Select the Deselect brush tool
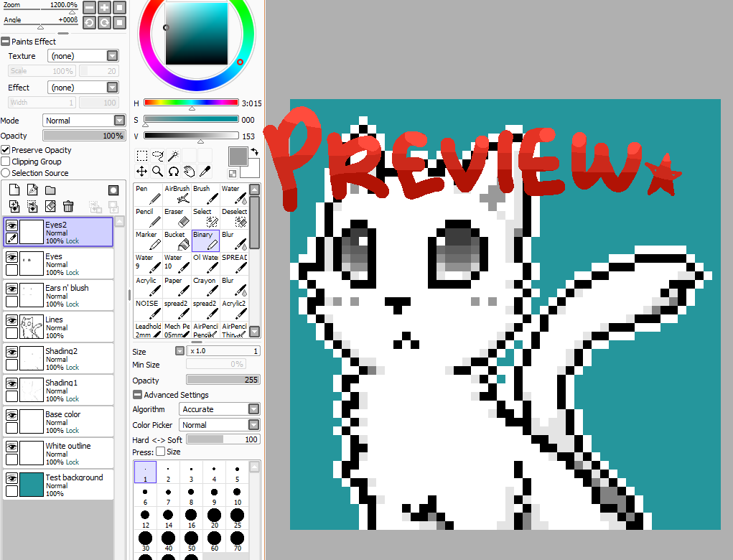Viewport: 733px width, 560px height. [x=234, y=218]
